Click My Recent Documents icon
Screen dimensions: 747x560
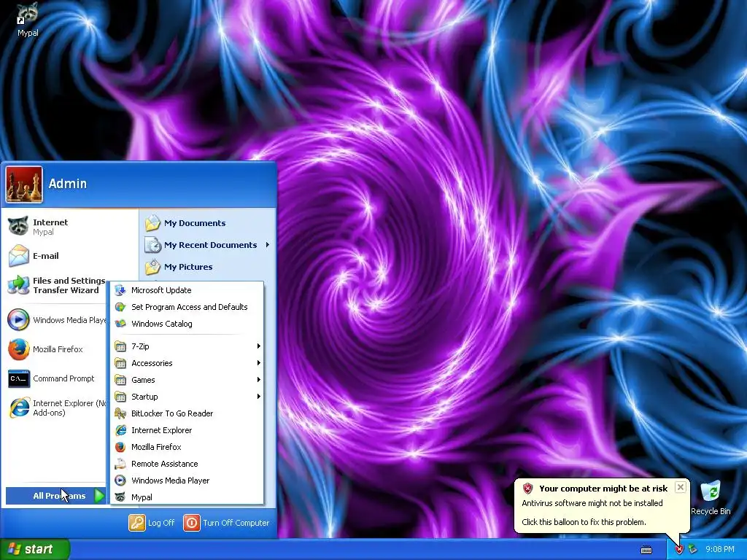[x=152, y=245]
